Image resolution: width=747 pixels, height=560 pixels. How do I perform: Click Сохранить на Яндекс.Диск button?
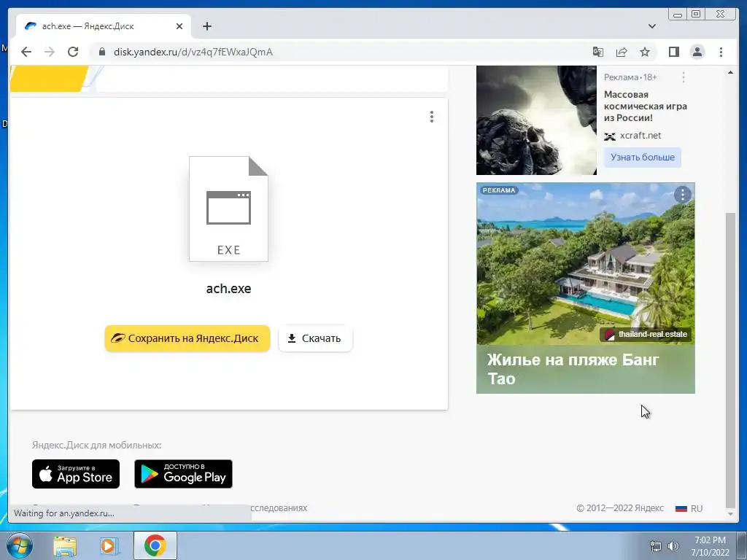(x=187, y=338)
